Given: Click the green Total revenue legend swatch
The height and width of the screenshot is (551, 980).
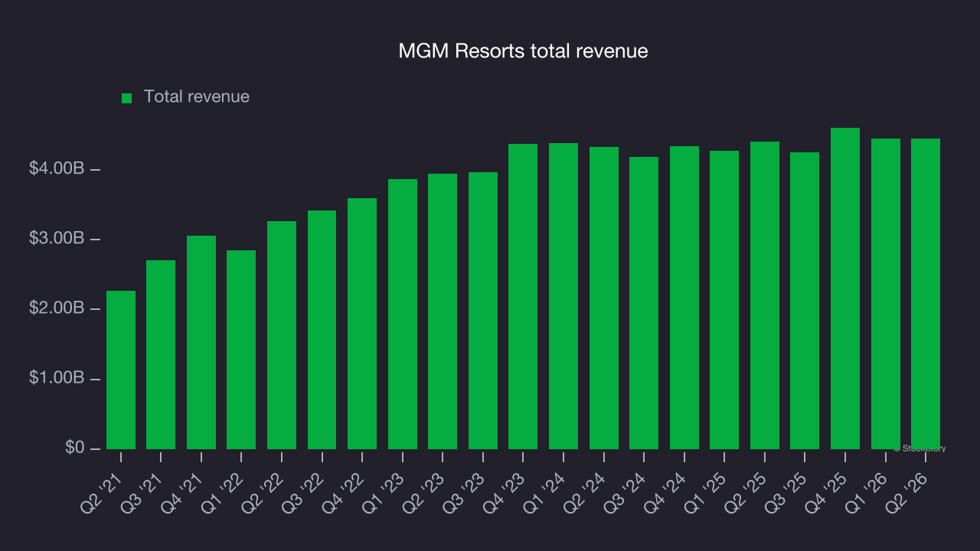Looking at the screenshot, I should [x=127, y=98].
